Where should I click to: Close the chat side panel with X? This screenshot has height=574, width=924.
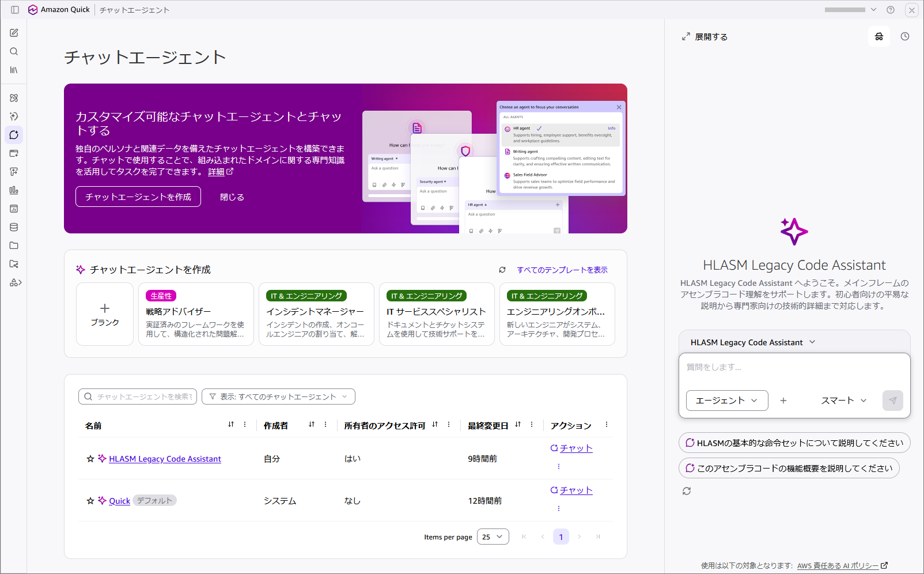(912, 10)
